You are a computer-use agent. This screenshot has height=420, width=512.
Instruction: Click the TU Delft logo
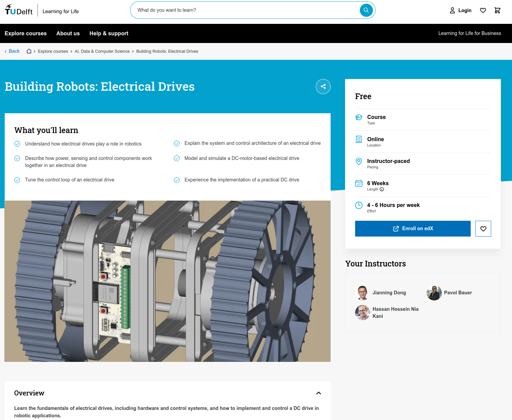pyautogui.click(x=19, y=10)
